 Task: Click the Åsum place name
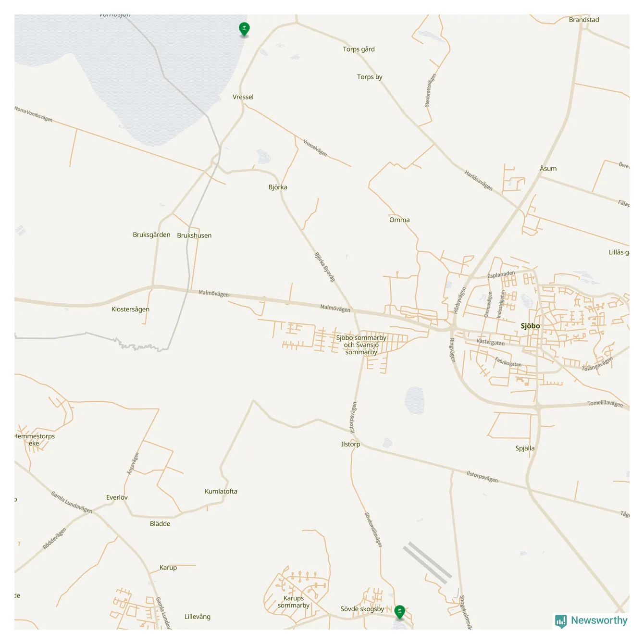[x=548, y=169]
